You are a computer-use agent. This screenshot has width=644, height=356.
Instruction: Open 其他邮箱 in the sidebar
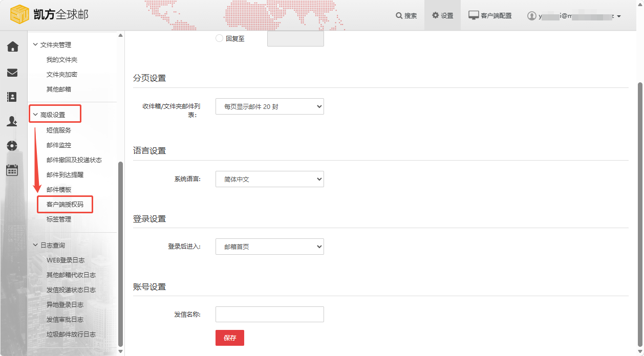pyautogui.click(x=59, y=90)
